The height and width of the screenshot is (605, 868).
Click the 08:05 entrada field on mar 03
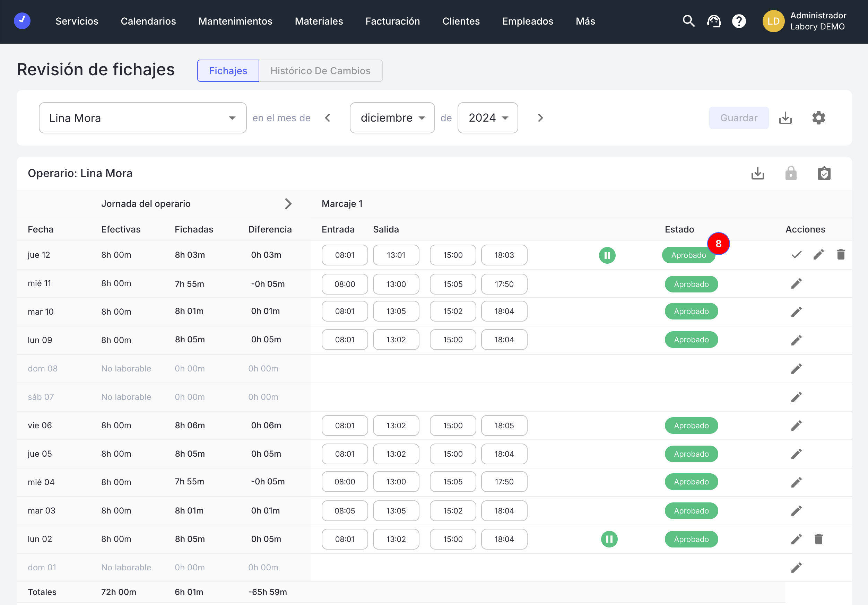(x=345, y=511)
